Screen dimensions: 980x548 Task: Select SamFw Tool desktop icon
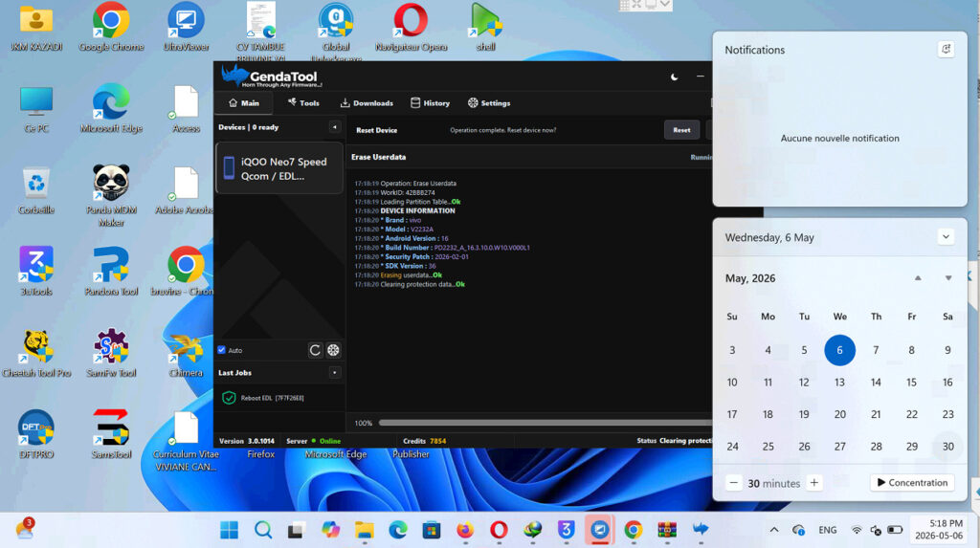[111, 354]
